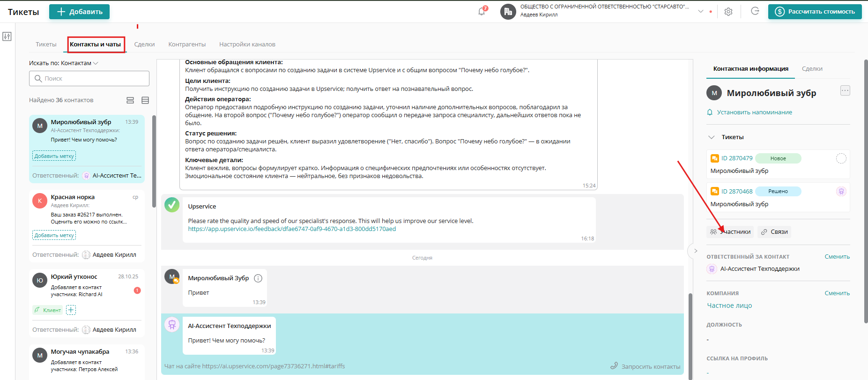
Task: Click the magnifier icon in search box
Action: [x=38, y=79]
